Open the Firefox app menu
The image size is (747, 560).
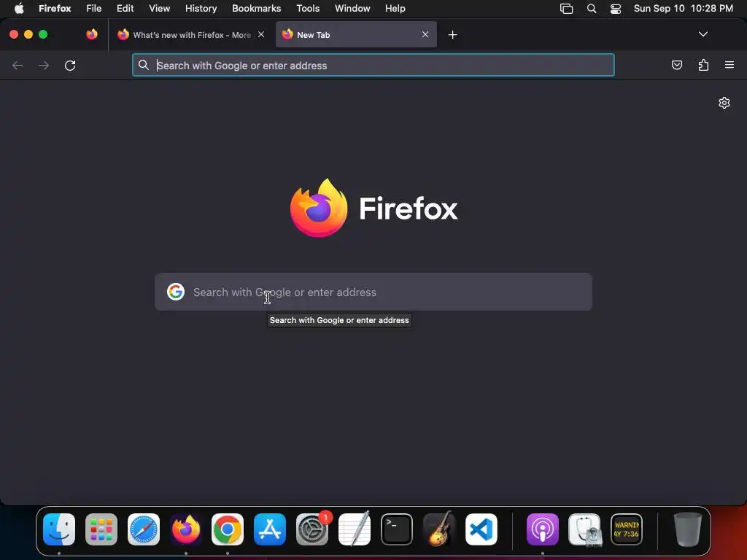(x=55, y=8)
